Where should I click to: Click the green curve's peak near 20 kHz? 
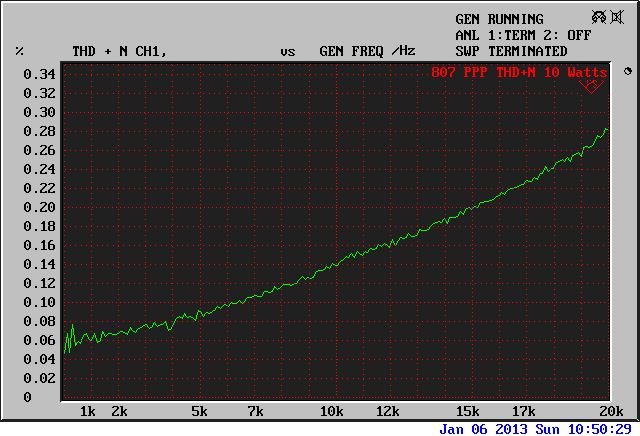coord(606,130)
